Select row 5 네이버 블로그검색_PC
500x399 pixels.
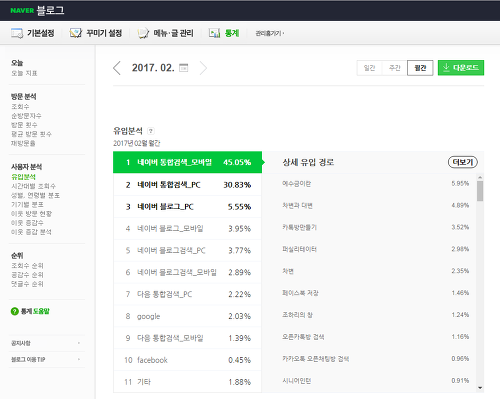pos(187,250)
